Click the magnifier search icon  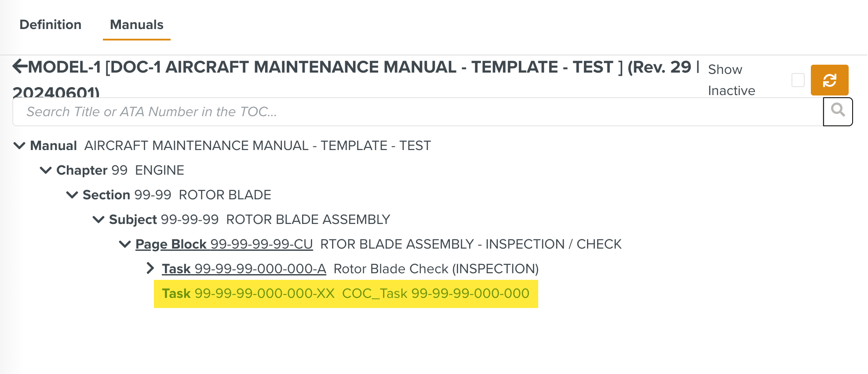point(838,111)
